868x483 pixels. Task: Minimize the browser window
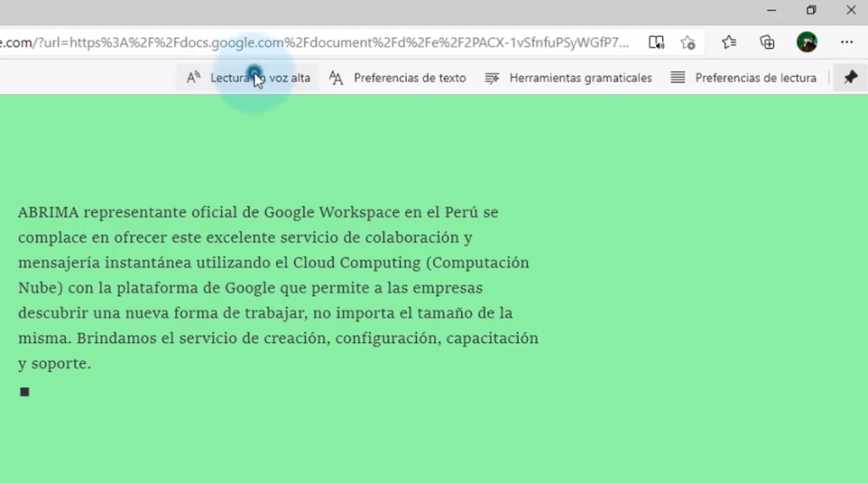pyautogui.click(x=771, y=10)
